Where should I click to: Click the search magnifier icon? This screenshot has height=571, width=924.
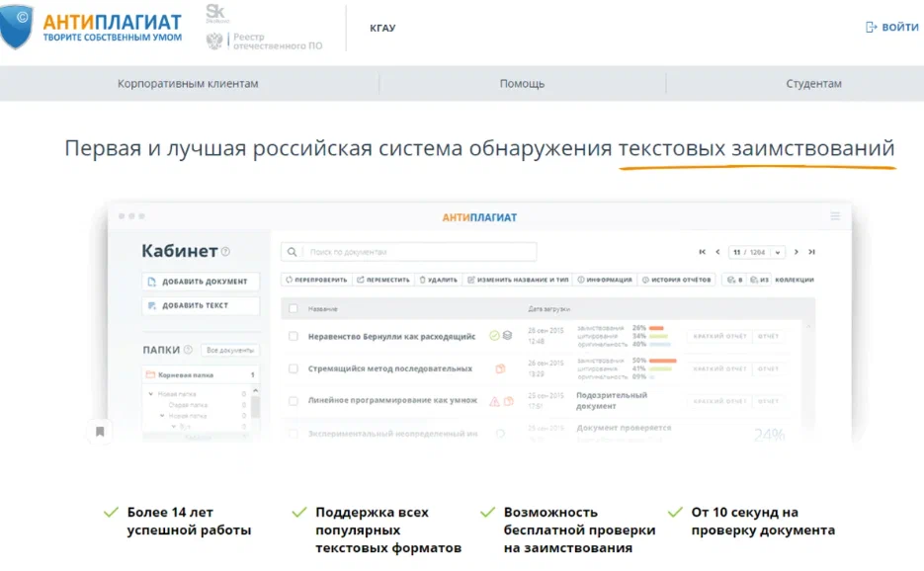point(293,252)
